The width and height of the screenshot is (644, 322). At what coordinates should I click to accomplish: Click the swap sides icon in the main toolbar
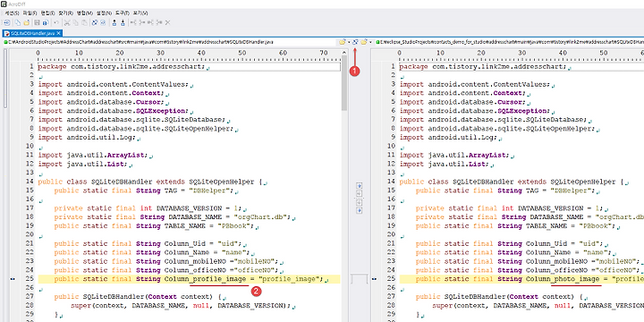[95, 22]
